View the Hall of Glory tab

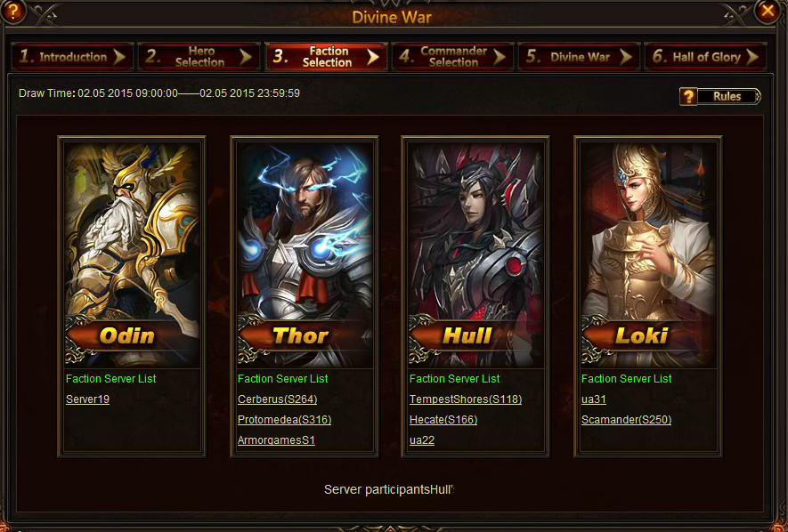[705, 57]
